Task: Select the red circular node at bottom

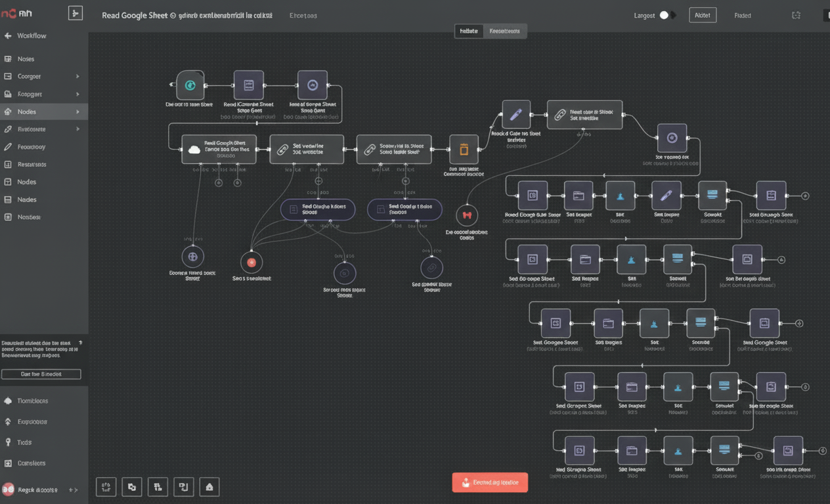Action: 251,262
